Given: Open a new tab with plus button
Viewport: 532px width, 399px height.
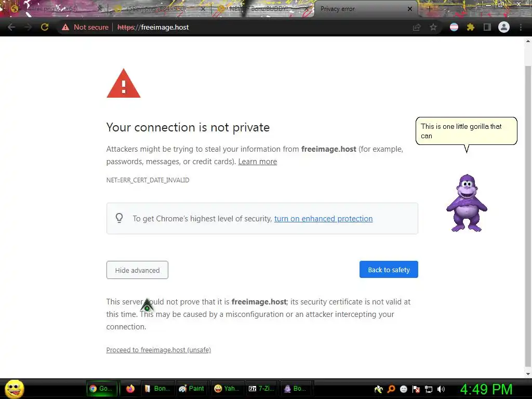Looking at the screenshot, I should 430,9.
